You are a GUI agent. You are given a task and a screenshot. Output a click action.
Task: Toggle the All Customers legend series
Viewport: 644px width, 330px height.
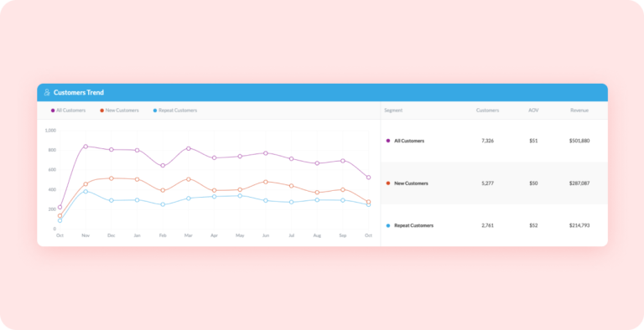[x=68, y=111]
